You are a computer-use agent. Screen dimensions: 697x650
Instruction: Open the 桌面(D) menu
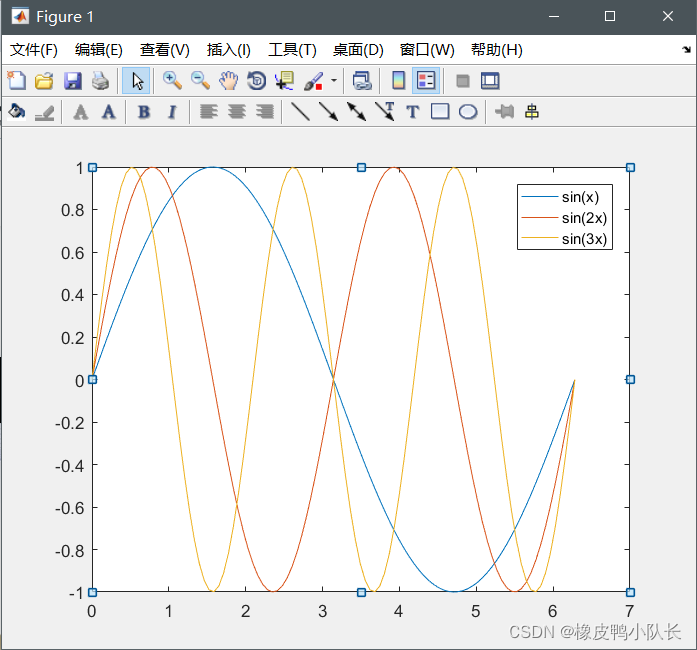358,50
